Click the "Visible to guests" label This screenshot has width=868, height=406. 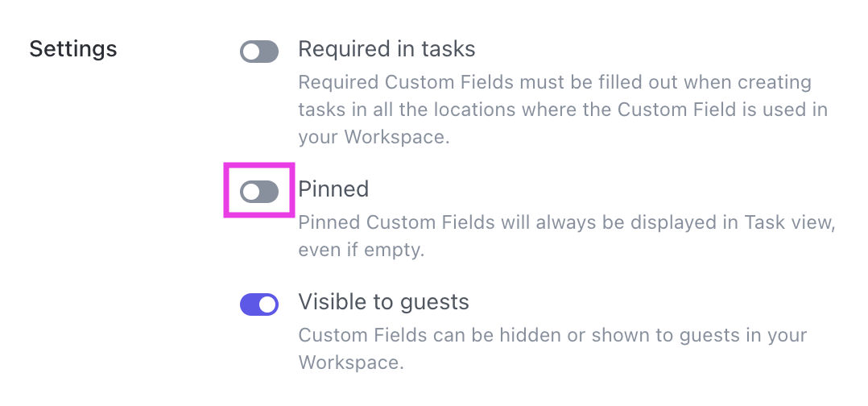tap(383, 302)
